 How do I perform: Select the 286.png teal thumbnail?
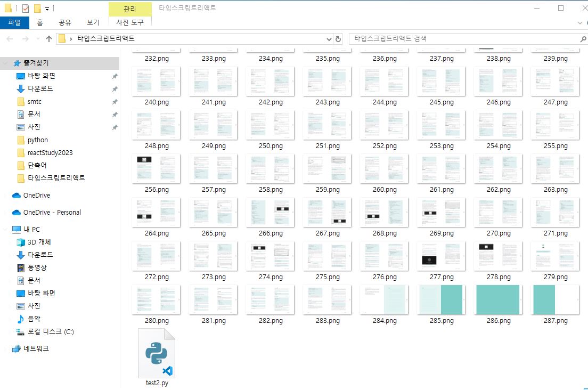click(497, 299)
